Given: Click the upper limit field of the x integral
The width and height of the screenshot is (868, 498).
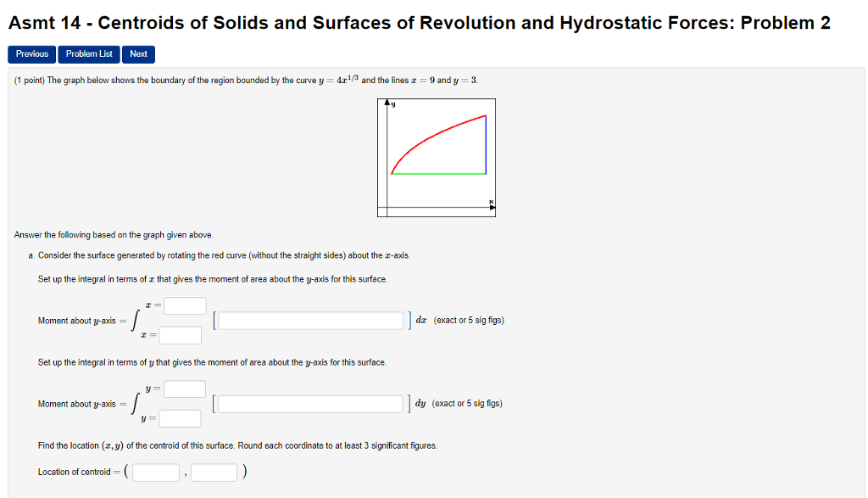Looking at the screenshot, I should (x=185, y=305).
